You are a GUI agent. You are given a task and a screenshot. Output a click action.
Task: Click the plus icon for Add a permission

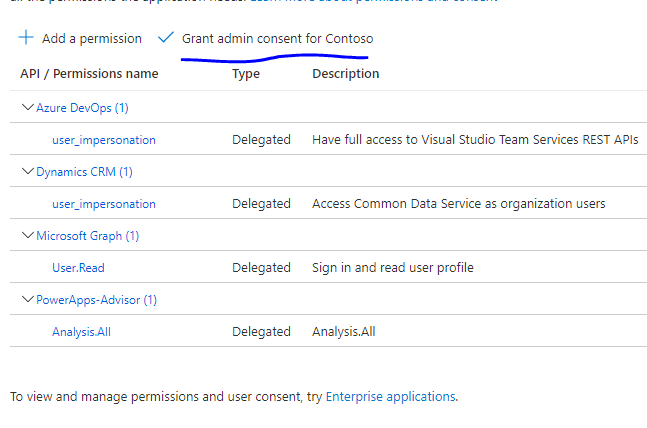pyautogui.click(x=26, y=37)
